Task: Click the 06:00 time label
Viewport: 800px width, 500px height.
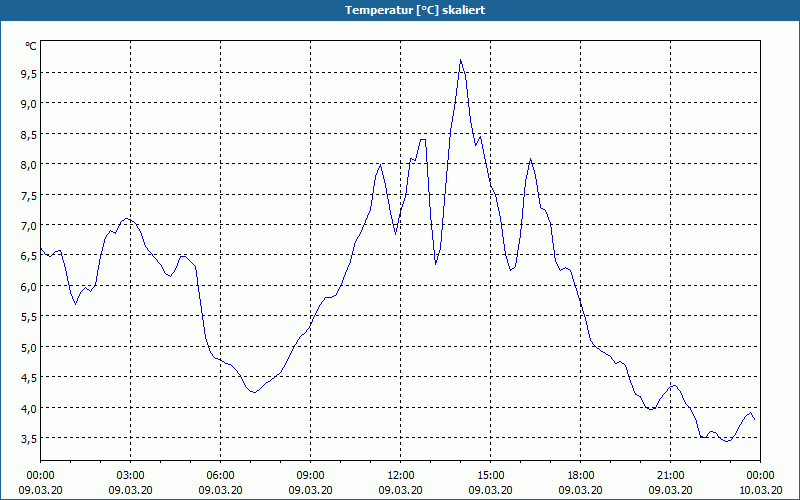Action: point(220,476)
